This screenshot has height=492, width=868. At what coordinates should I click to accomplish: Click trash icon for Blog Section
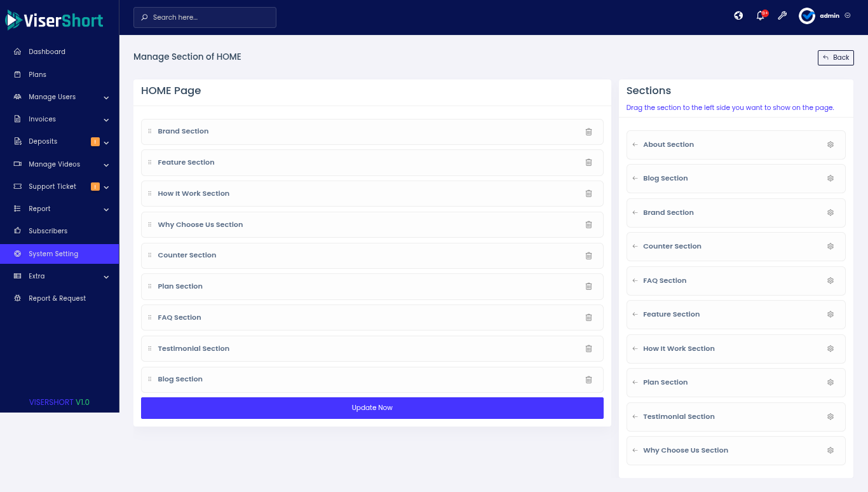pyautogui.click(x=588, y=379)
